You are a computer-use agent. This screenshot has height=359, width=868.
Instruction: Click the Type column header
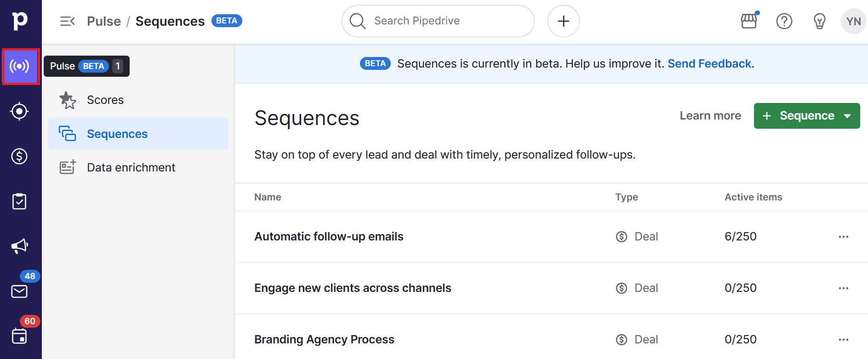pos(627,197)
